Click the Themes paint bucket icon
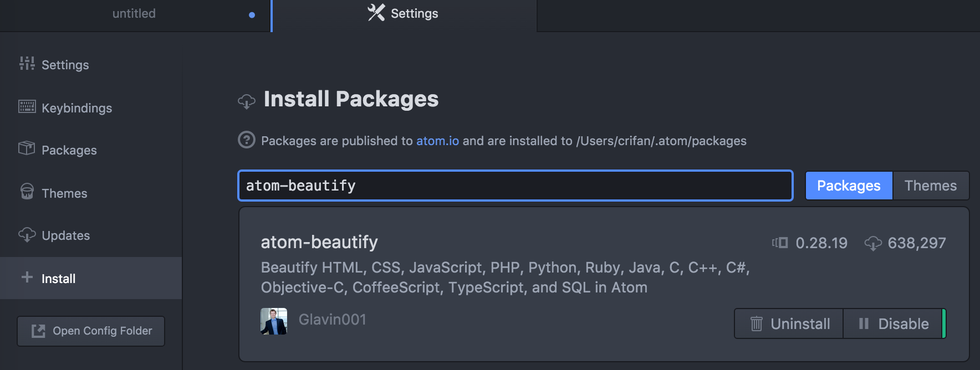The width and height of the screenshot is (980, 370). click(x=27, y=191)
